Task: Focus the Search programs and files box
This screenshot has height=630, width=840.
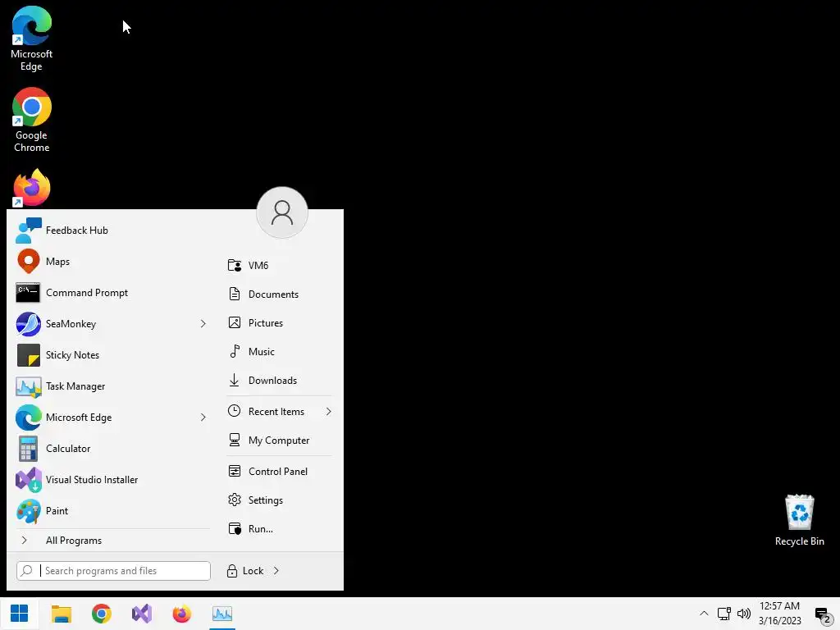Action: pyautogui.click(x=113, y=571)
